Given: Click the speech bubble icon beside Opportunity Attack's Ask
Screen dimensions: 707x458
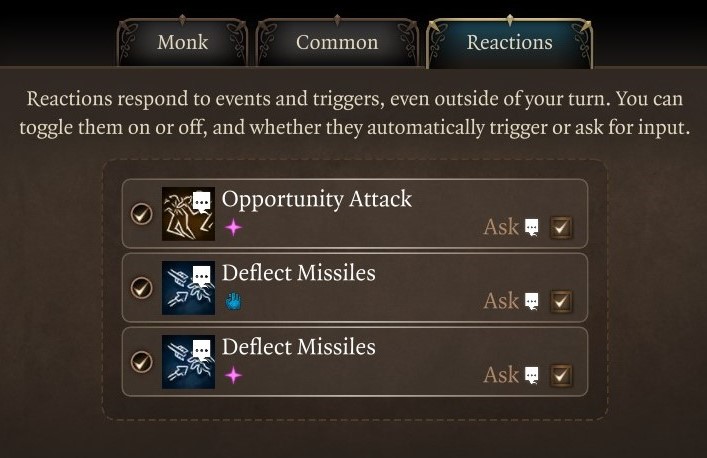Looking at the screenshot, I should pos(532,228).
